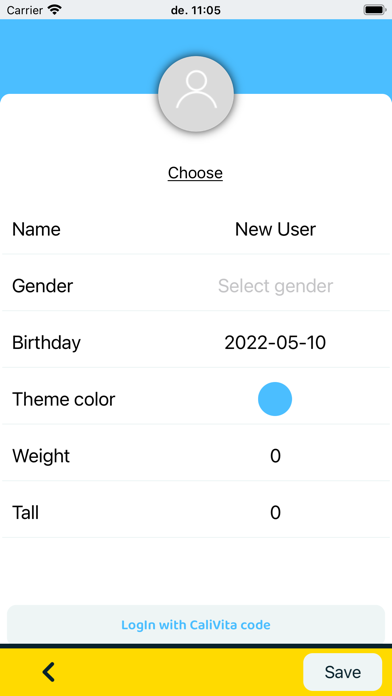
Task: Tap the Theme color row label
Action: [63, 399]
